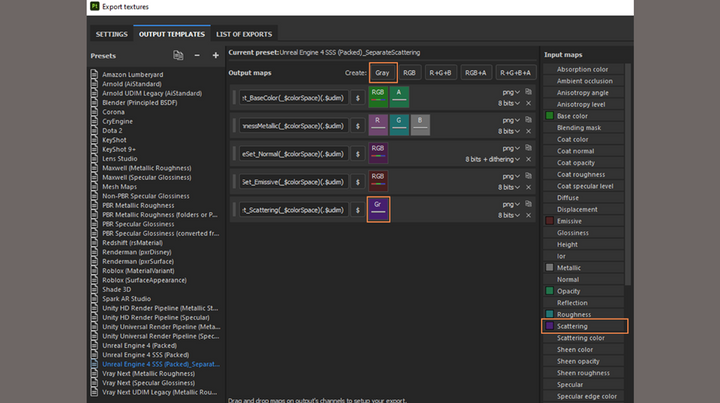Click the Input maps panel scrollbar
The width and height of the screenshot is (720, 403).
[628, 174]
